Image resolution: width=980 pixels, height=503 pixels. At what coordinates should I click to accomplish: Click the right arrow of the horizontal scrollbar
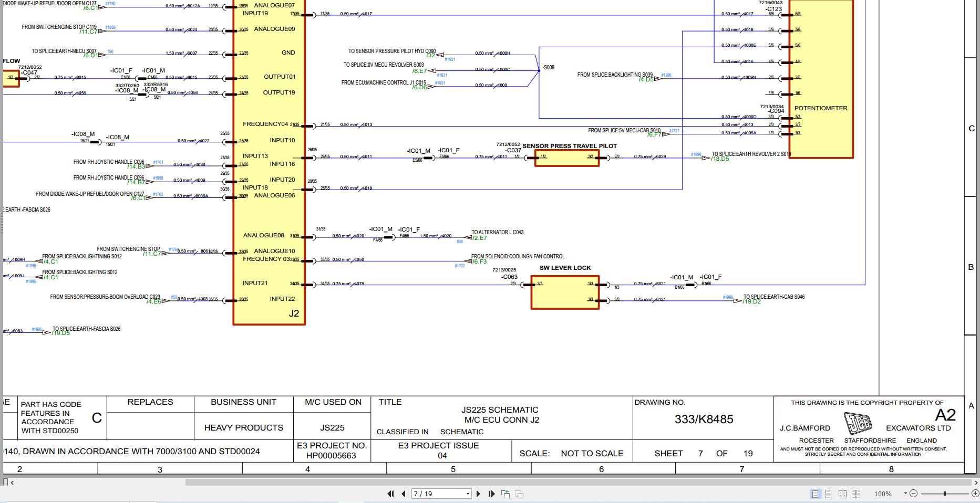(976, 482)
